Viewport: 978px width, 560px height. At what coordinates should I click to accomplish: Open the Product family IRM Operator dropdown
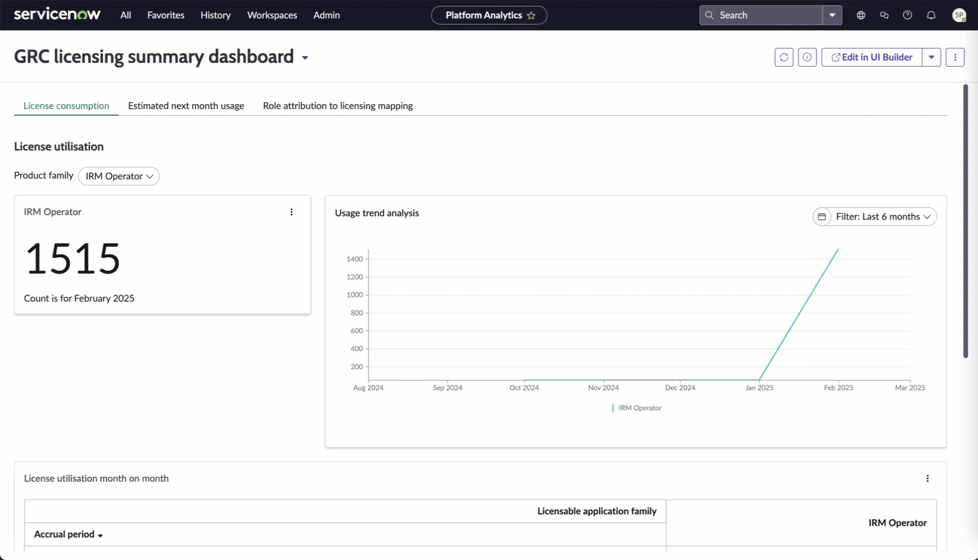[119, 176]
